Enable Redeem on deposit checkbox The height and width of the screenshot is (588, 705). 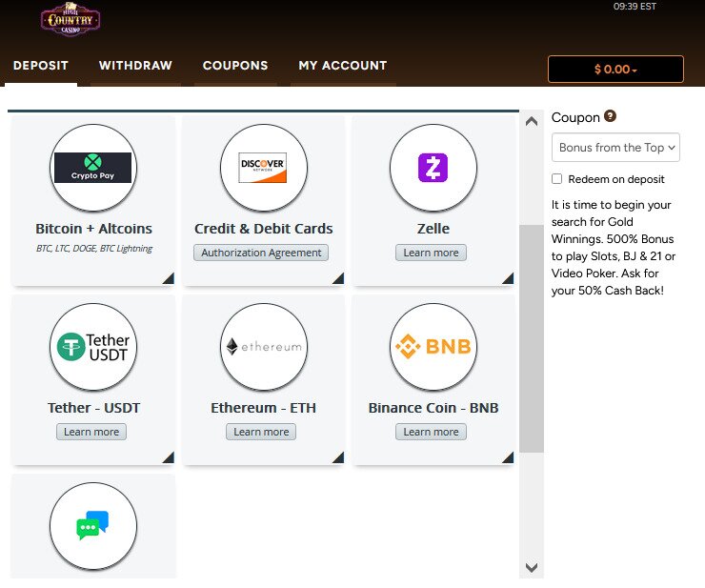coord(556,178)
